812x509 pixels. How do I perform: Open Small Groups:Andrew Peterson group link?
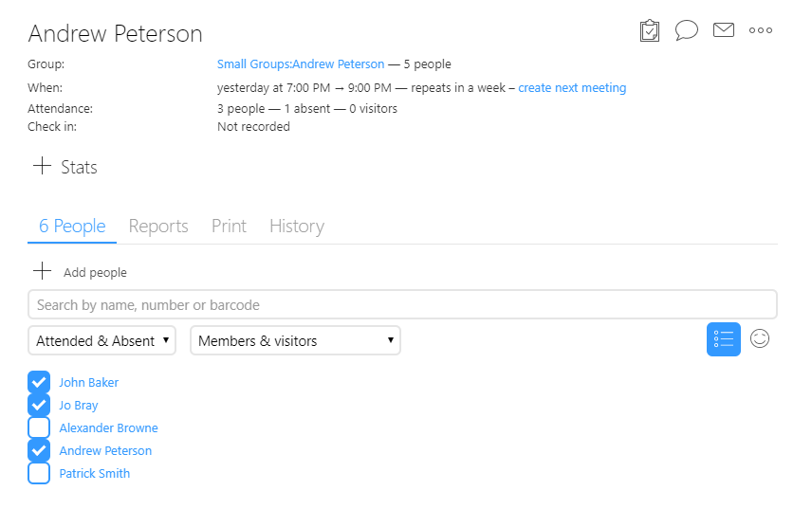point(301,64)
